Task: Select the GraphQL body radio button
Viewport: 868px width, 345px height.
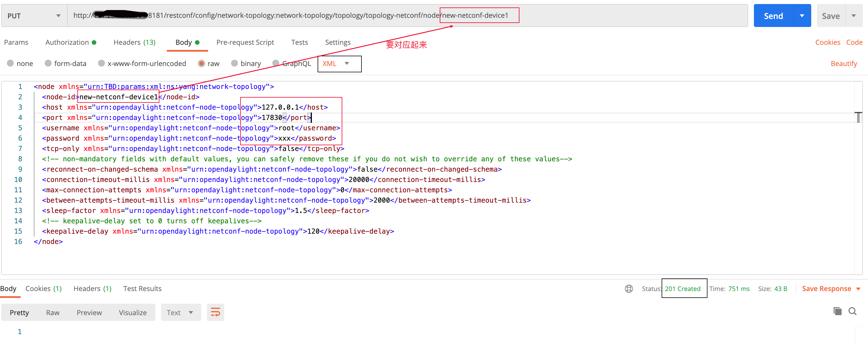Action: (x=276, y=63)
